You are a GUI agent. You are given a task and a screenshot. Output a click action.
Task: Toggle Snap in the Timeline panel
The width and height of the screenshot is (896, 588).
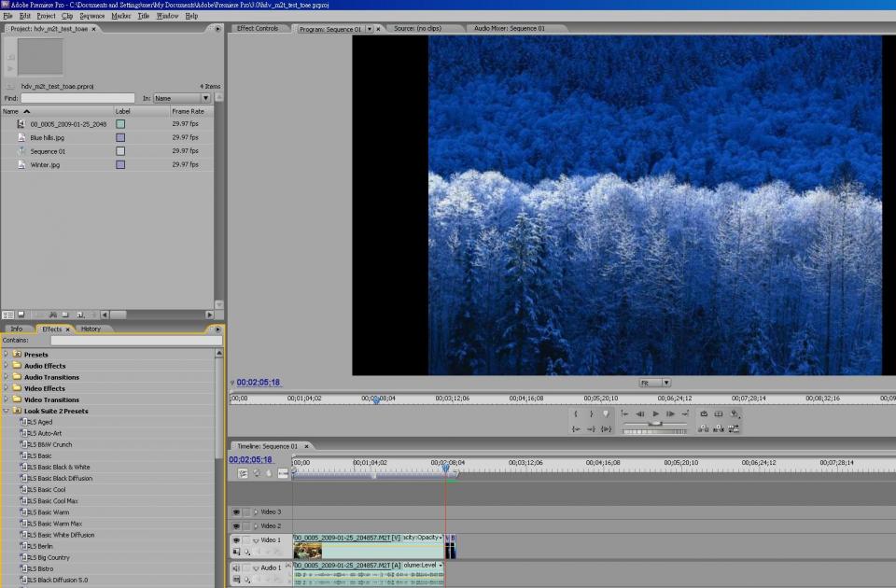pyautogui.click(x=243, y=473)
